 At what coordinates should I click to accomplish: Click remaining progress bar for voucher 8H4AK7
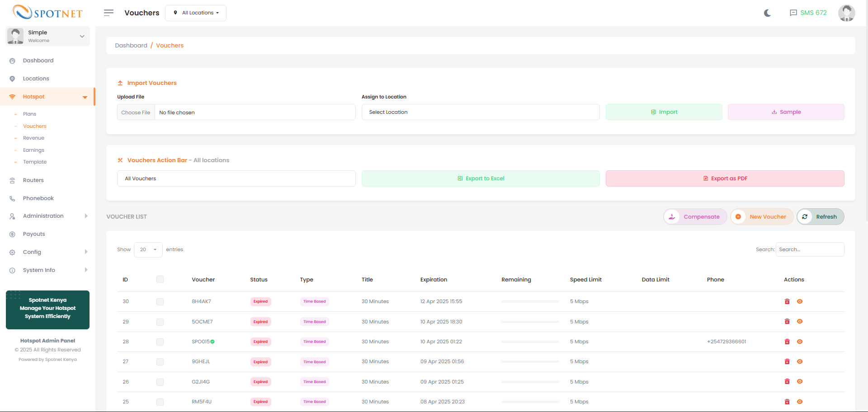click(530, 301)
